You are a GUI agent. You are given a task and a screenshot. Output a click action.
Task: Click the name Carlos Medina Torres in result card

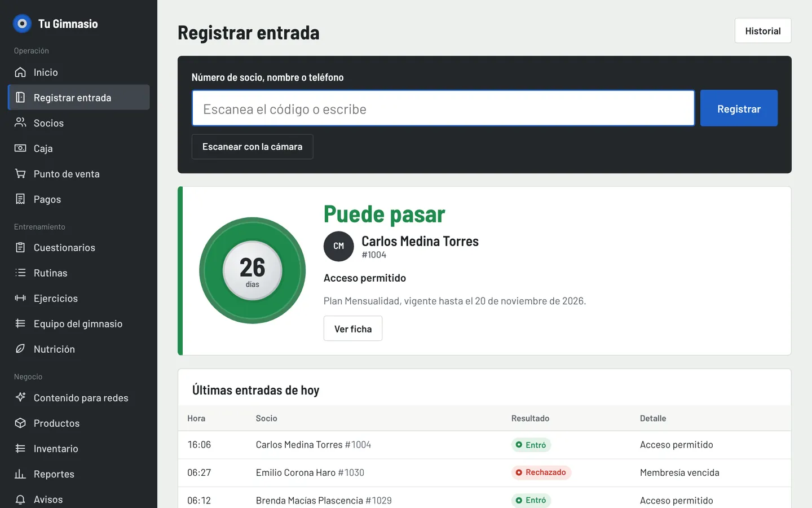[420, 241]
